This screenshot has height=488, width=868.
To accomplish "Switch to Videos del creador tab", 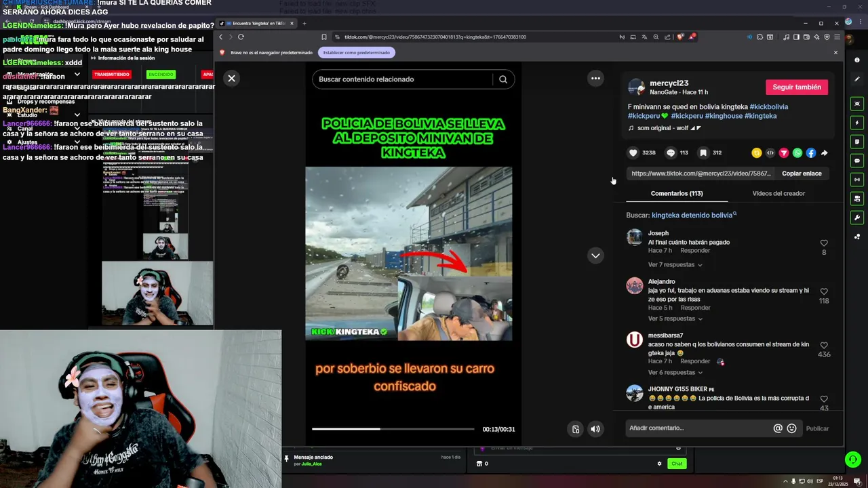I will click(778, 193).
